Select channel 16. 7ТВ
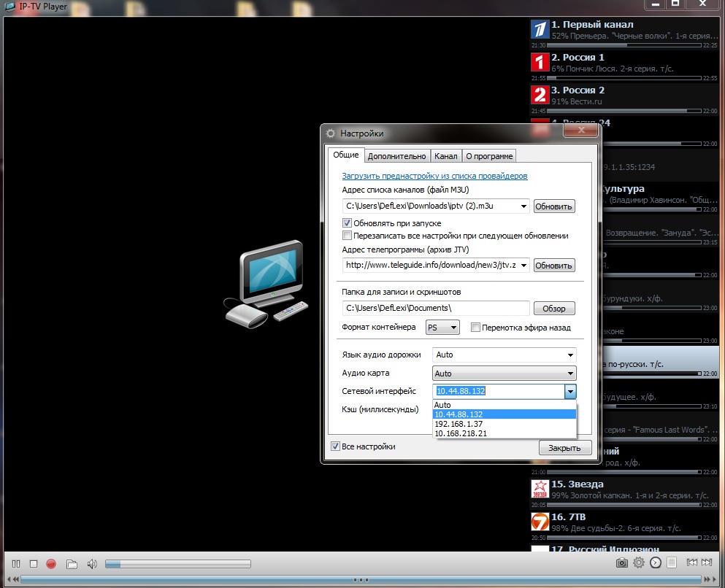 (624, 525)
